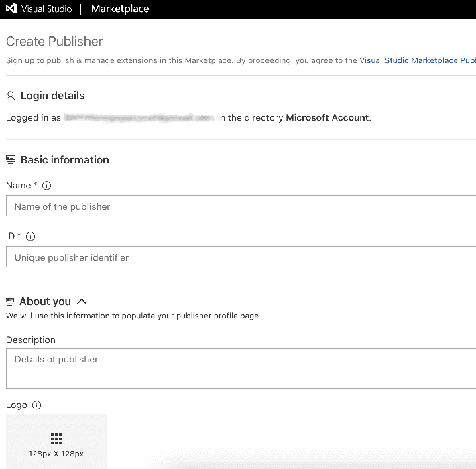Click the Login details person icon
The image size is (476, 469).
click(11, 96)
